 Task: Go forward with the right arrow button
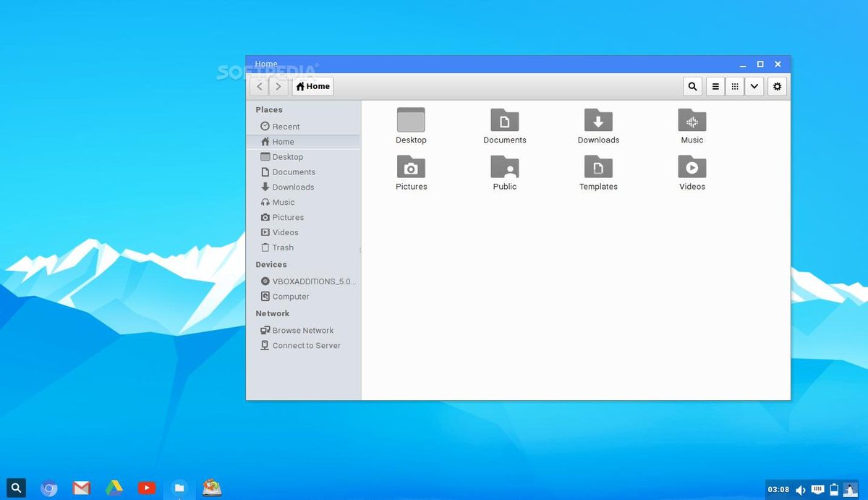[x=278, y=86]
